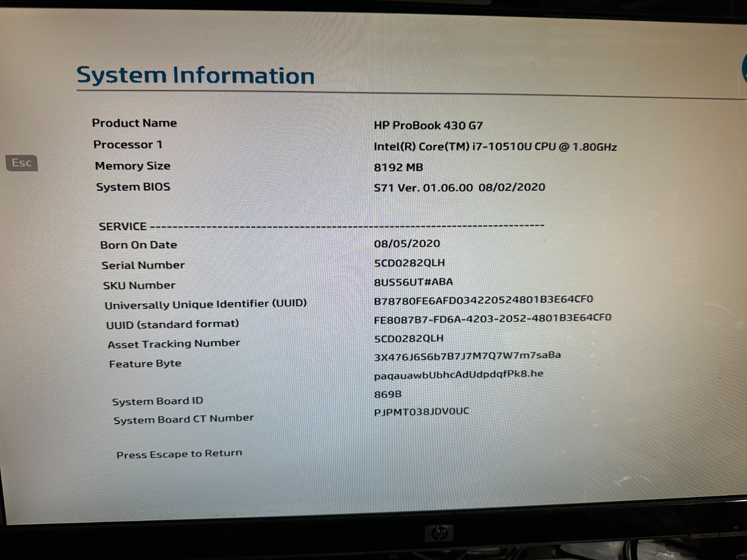Click the System Information heading
747x560 pixels.
pyautogui.click(x=196, y=76)
